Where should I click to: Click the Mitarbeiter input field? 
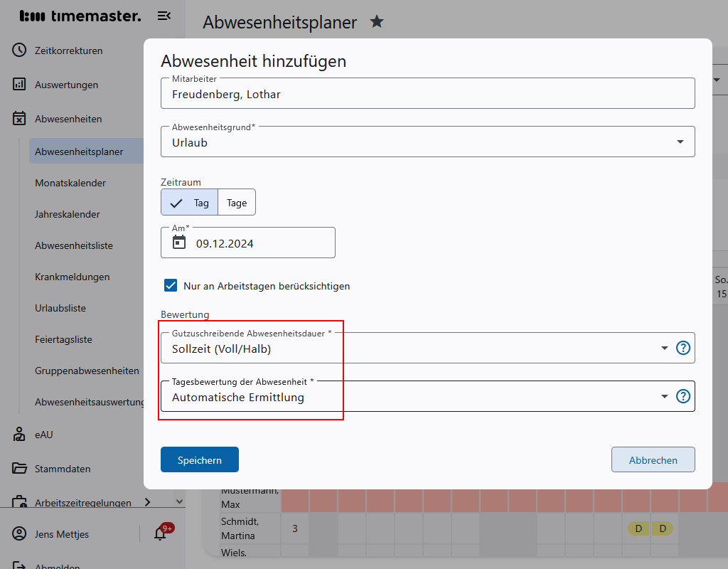click(x=427, y=94)
